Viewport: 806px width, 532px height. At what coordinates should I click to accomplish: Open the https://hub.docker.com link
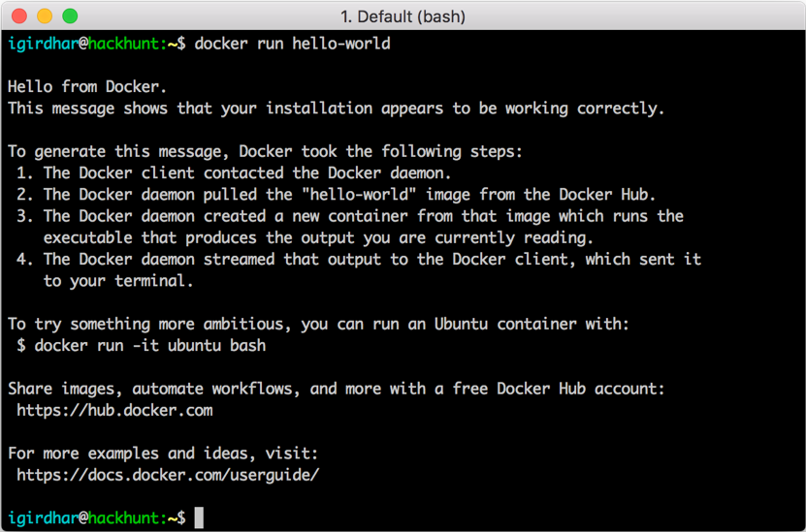[x=114, y=410]
